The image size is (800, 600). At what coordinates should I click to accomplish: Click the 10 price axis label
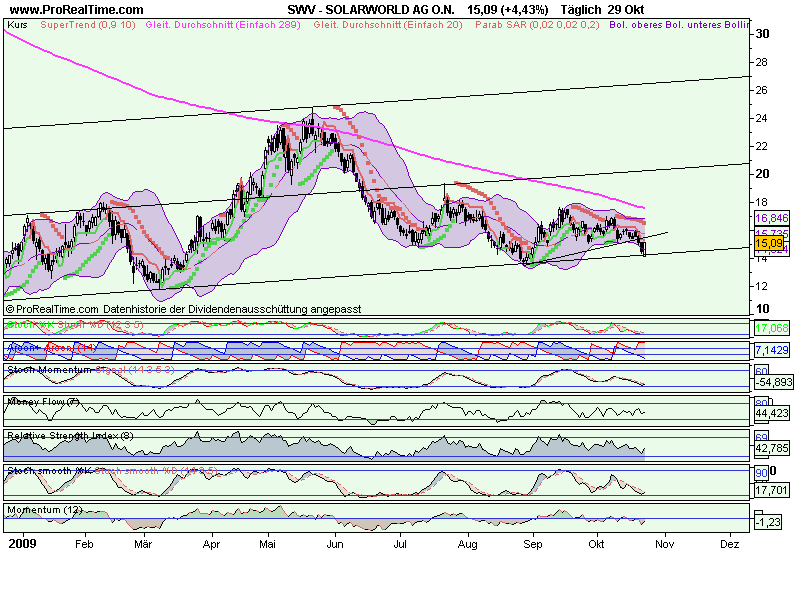click(x=762, y=309)
